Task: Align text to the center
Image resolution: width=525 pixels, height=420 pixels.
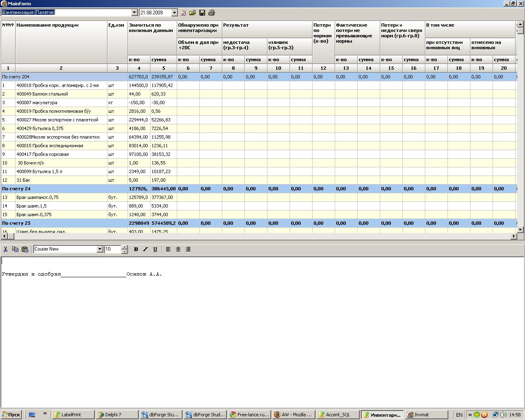Action: [178, 249]
